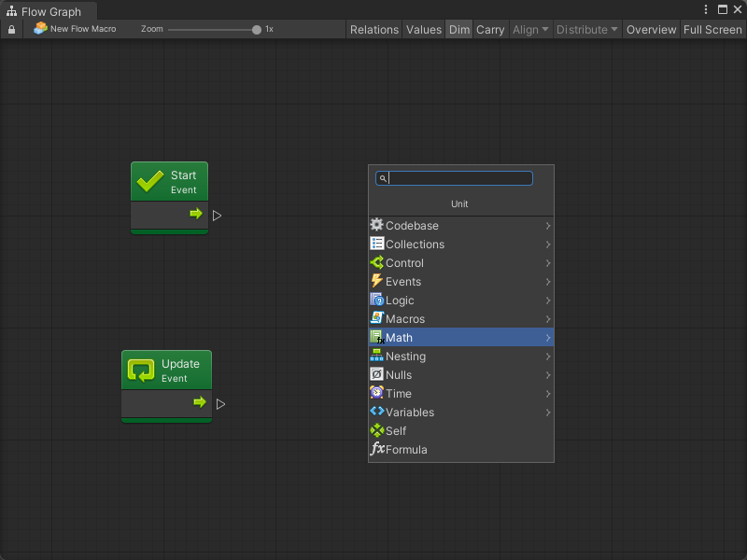Enable the Relations toggle
Image resolution: width=747 pixels, height=560 pixels.
coord(373,29)
